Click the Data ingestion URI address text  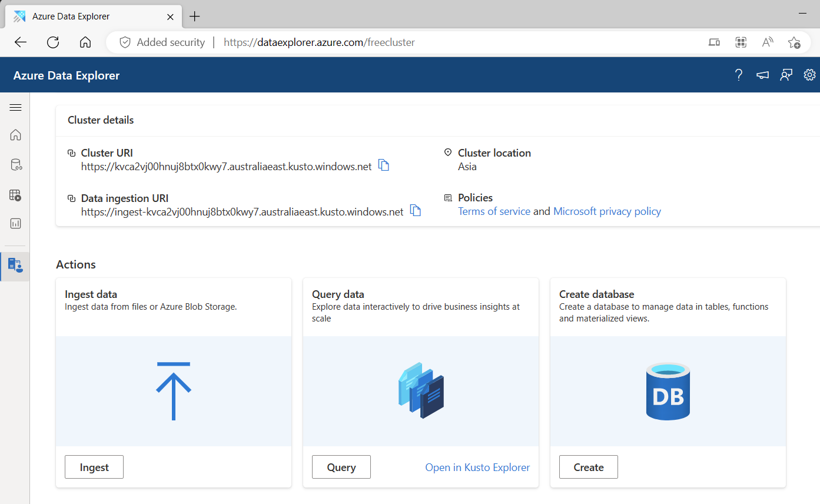(x=243, y=211)
